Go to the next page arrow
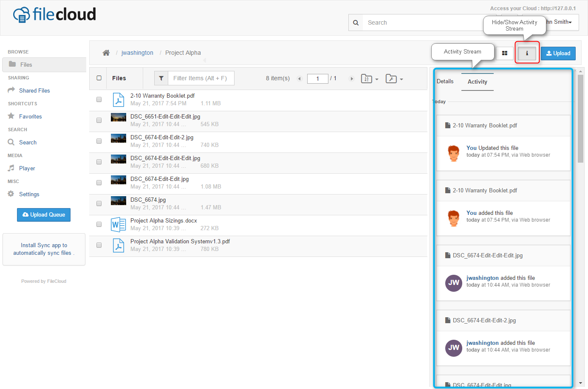The height and width of the screenshot is (389, 588). coord(351,79)
